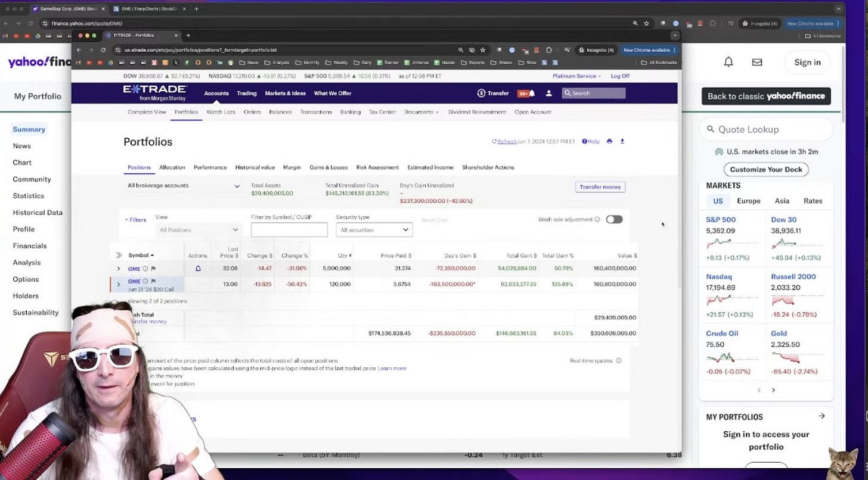Expand the GME stock position row
This screenshot has height=480, width=868.
[x=119, y=269]
